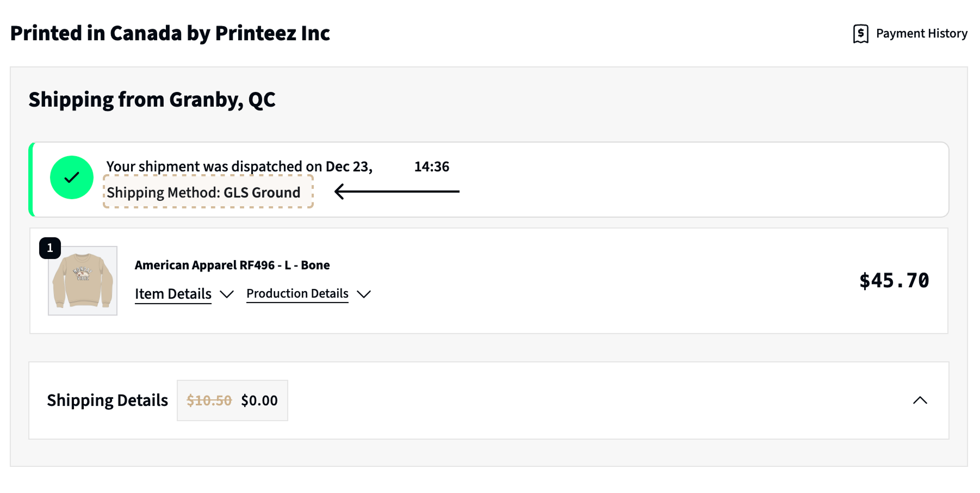Click the Printed in Canada by Printeez heading
The height and width of the screenshot is (493, 980).
point(170,34)
